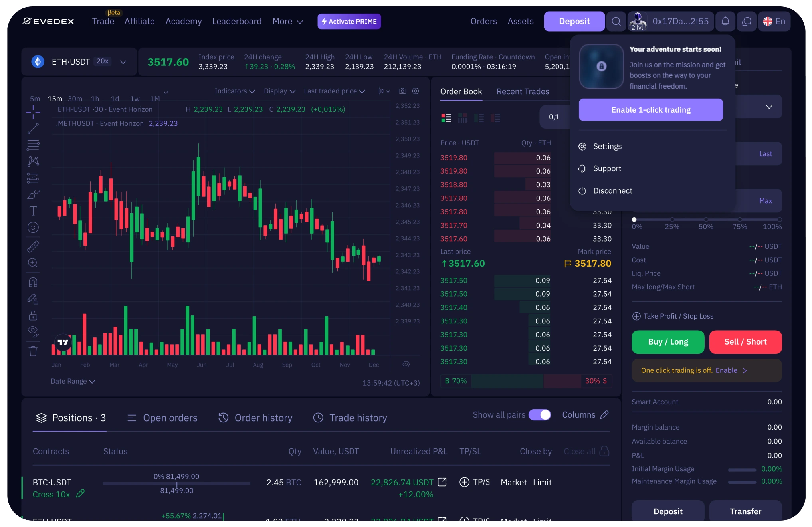Image resolution: width=812 pixels, height=527 pixels.
Task: Show sell-only order book view
Action: (495, 118)
